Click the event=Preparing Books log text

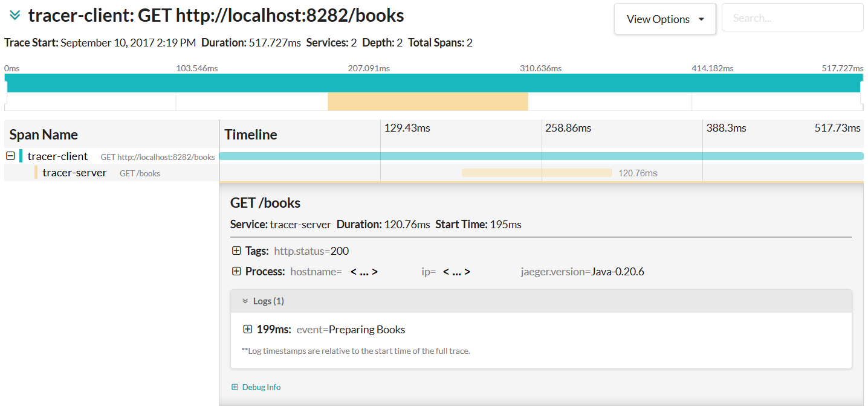coord(351,330)
